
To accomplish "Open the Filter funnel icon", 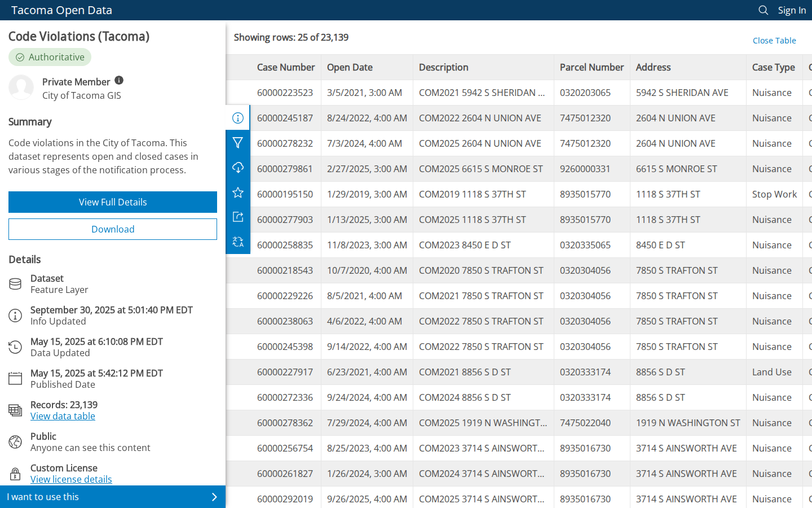I will tap(238, 143).
